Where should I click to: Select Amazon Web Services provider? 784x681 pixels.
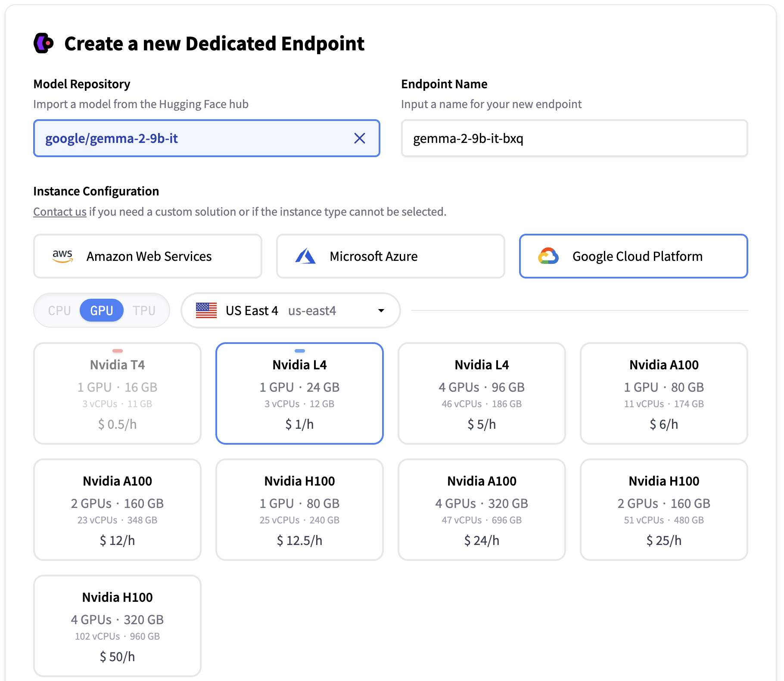pos(148,256)
